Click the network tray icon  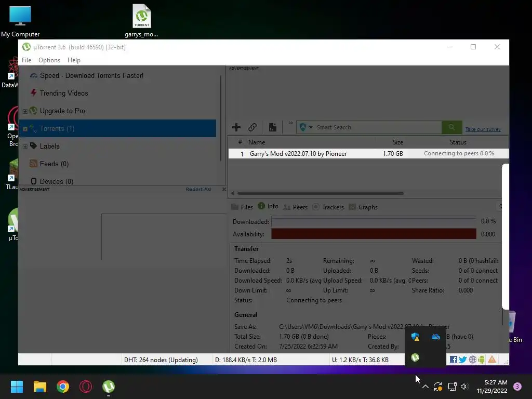[x=452, y=387]
